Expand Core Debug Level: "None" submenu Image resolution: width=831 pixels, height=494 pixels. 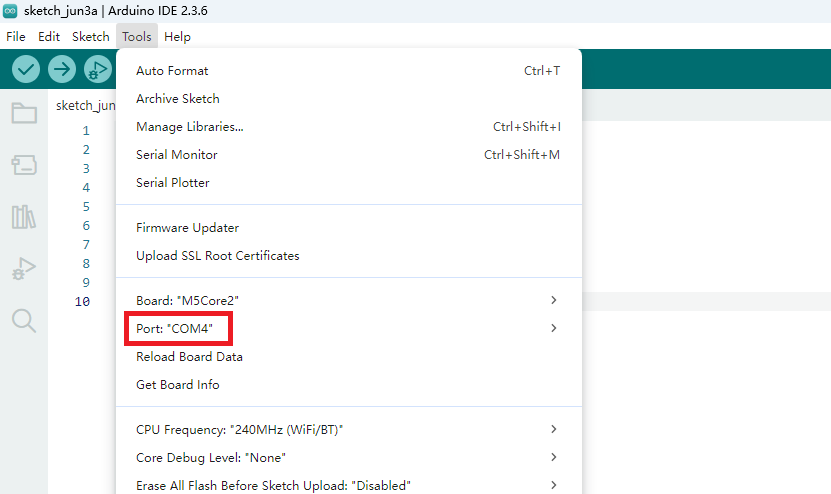click(349, 458)
